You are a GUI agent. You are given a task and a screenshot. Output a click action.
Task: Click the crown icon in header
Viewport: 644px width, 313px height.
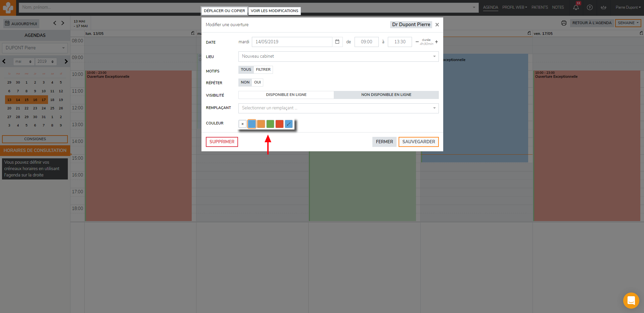pos(603,7)
